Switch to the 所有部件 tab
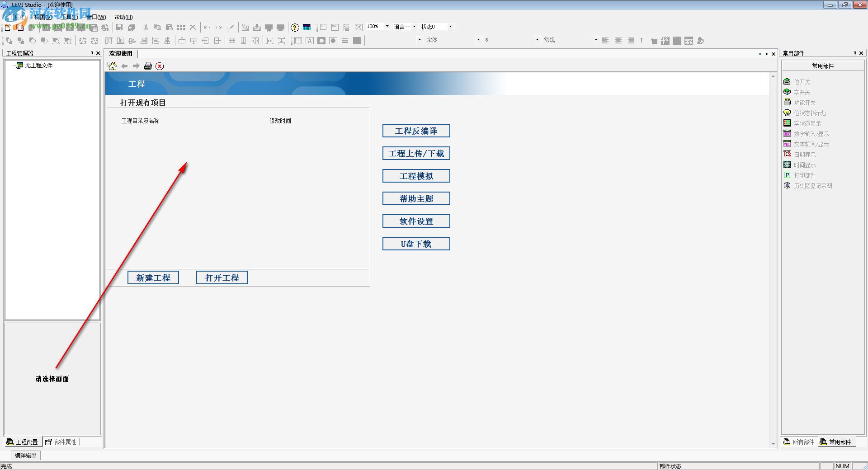The height and width of the screenshot is (470, 868). 799,442
